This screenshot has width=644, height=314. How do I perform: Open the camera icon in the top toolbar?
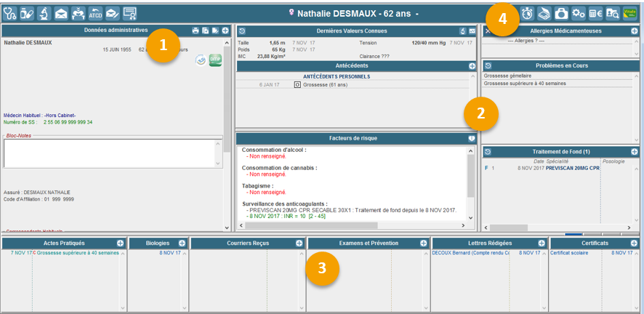pos(561,13)
